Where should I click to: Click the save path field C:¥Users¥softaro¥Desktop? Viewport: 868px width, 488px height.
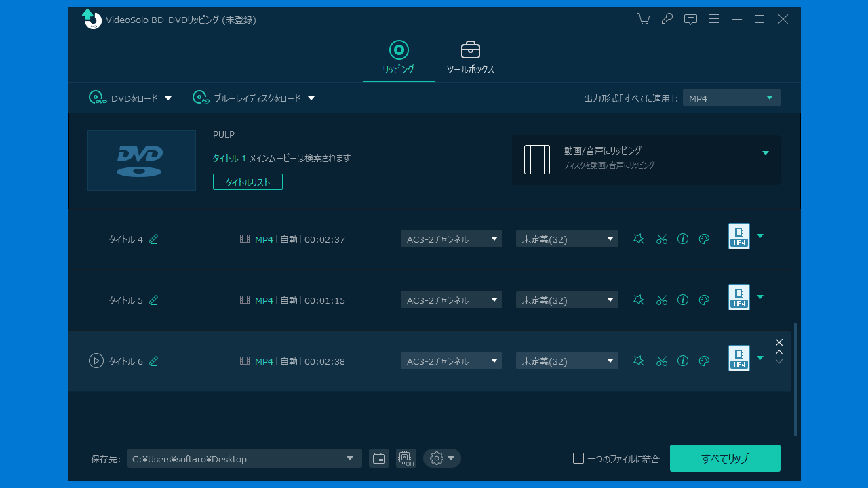[x=233, y=458]
